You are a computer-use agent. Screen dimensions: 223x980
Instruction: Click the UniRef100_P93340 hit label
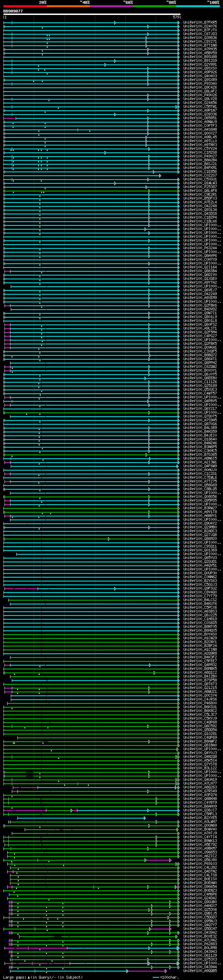click(x=200, y=84)
